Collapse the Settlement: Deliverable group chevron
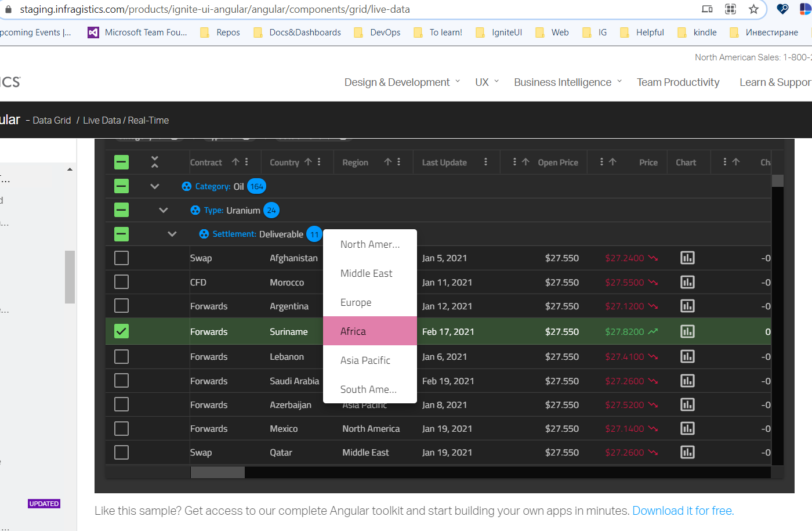812x531 pixels. coord(172,233)
